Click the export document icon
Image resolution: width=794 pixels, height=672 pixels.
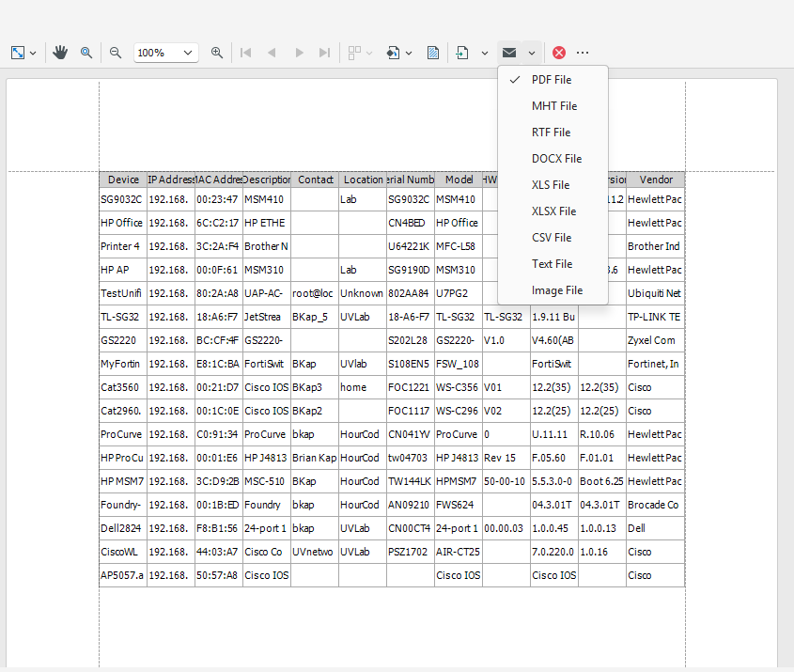click(462, 53)
